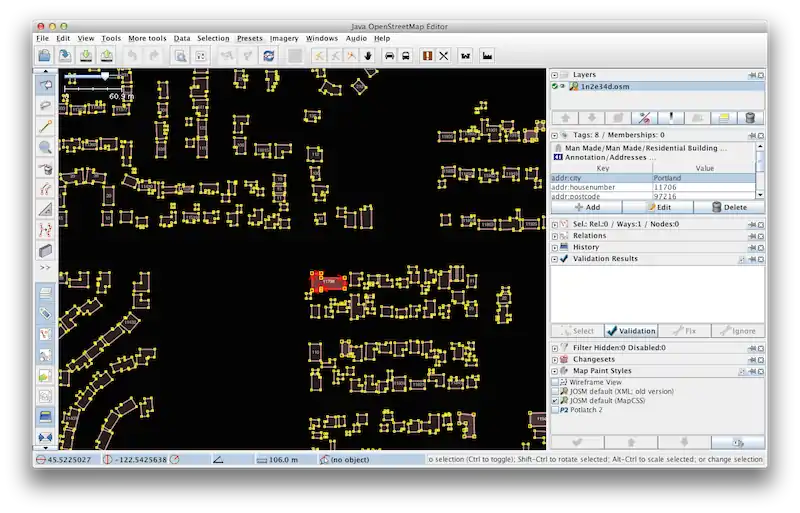
Task: Click the bus preset icon in toolbar
Action: coord(407,56)
